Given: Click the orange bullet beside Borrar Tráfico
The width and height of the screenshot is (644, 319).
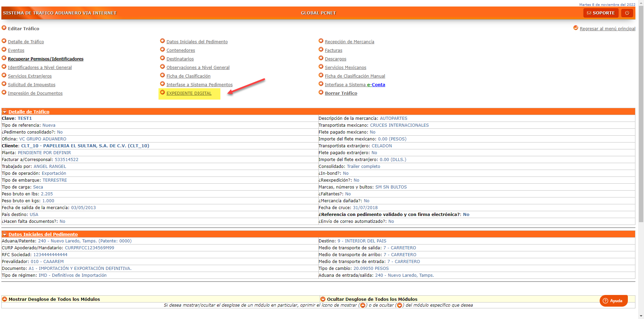Looking at the screenshot, I should 321,93.
